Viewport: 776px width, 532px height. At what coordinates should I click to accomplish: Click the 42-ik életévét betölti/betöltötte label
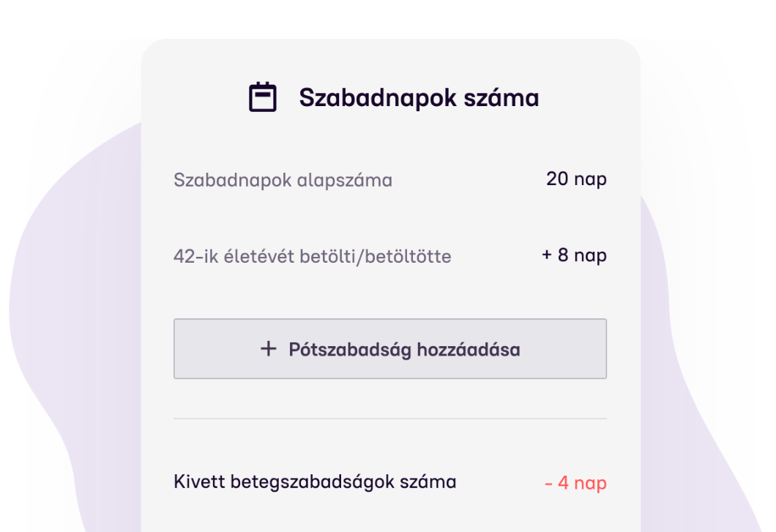click(x=312, y=256)
